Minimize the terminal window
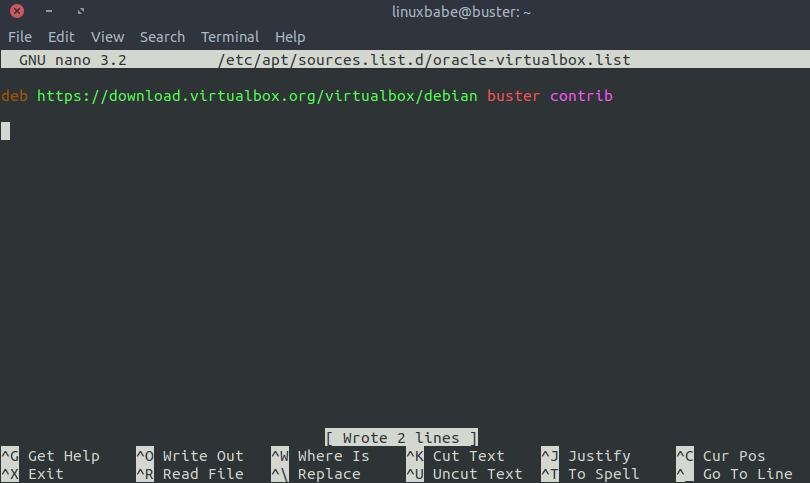Image resolution: width=810 pixels, height=483 pixels. [x=49, y=11]
